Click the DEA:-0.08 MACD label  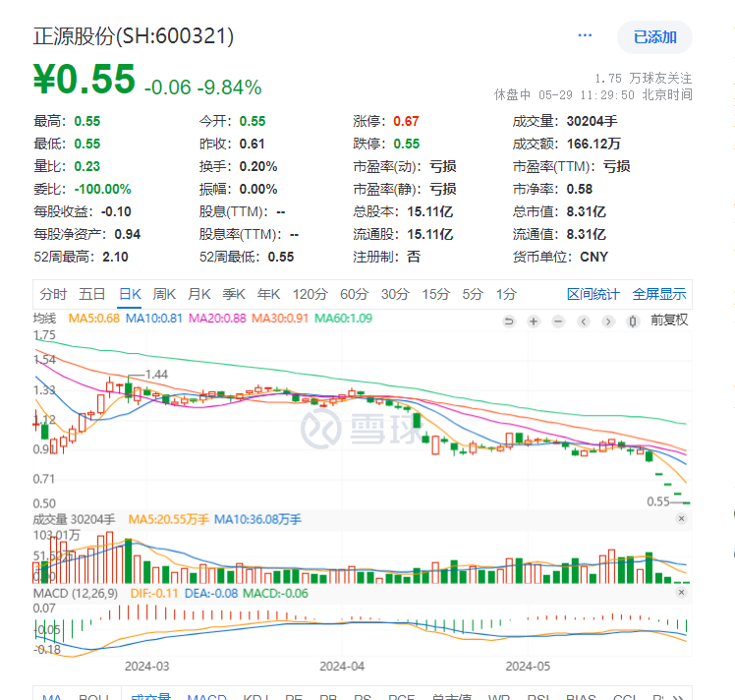(x=211, y=594)
